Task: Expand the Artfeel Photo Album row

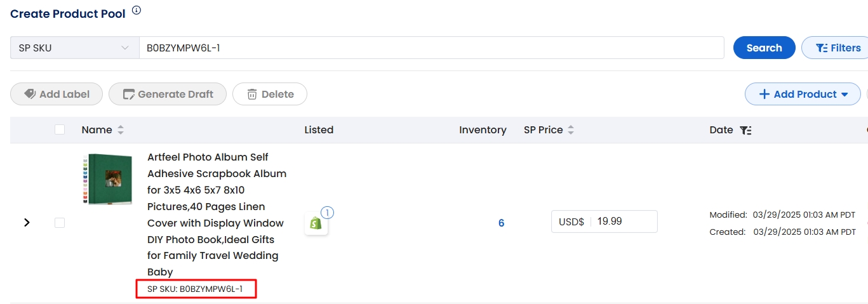Action: coord(27,223)
